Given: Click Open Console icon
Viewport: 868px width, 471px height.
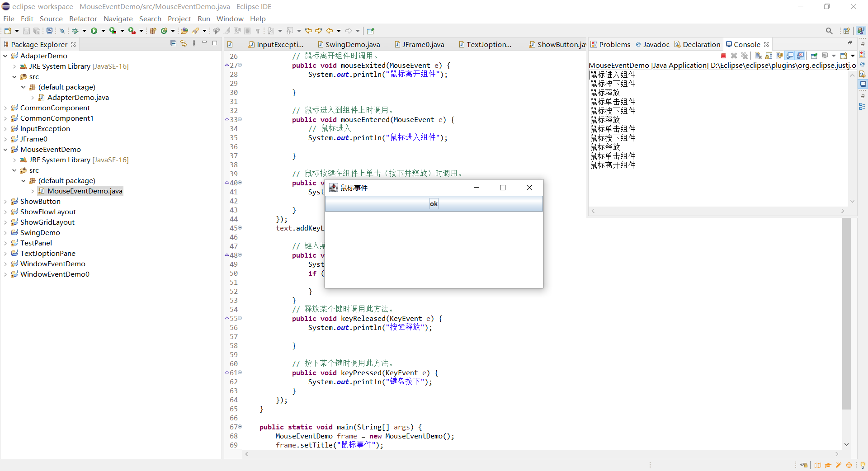Looking at the screenshot, I should click(844, 56).
